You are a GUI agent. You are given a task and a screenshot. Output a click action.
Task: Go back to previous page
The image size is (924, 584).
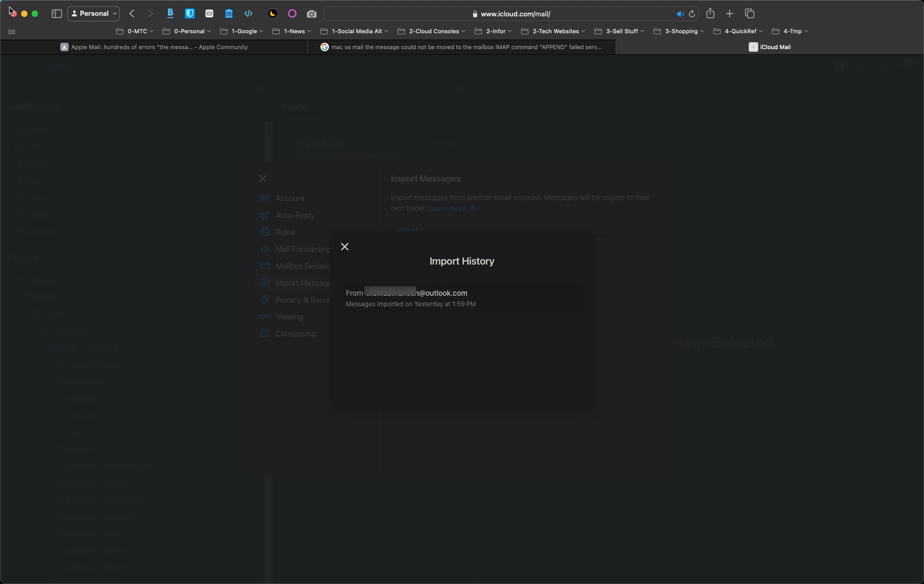point(132,14)
